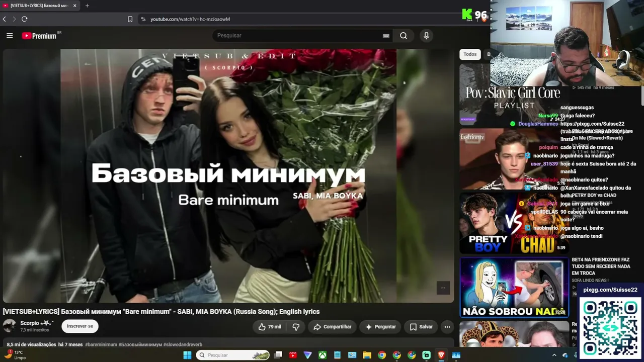Screen dimensions: 644x362
Task: Open the first Google Chrome taskbar icon
Action: 382,355
